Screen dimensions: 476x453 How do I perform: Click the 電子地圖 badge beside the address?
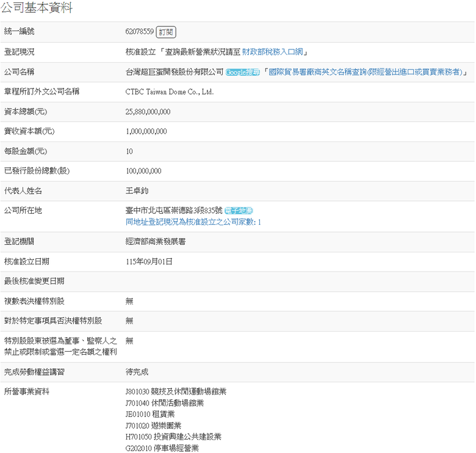click(239, 211)
